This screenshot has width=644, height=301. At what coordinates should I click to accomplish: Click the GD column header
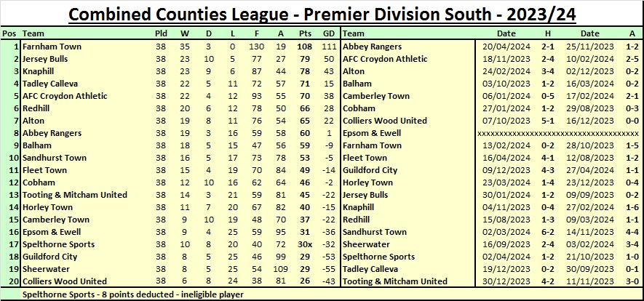coord(329,33)
